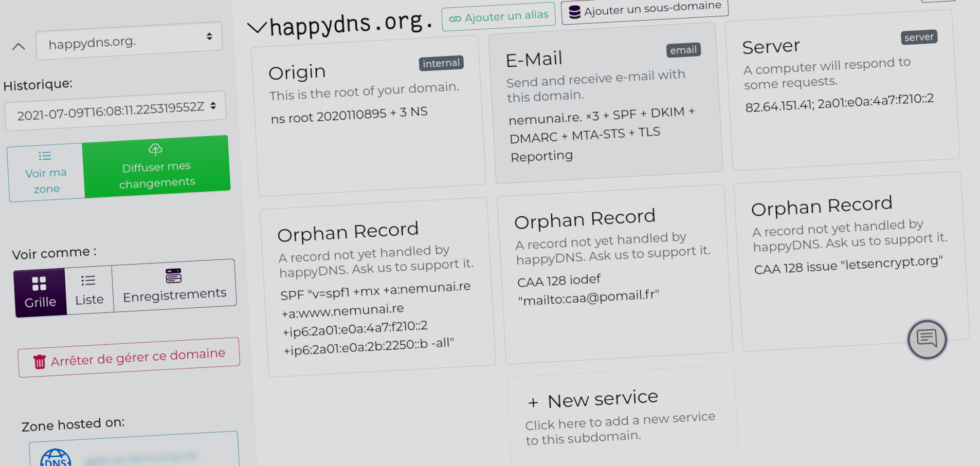Click the 'Historique:' label
Screen dimensions: 980x466
38,84
